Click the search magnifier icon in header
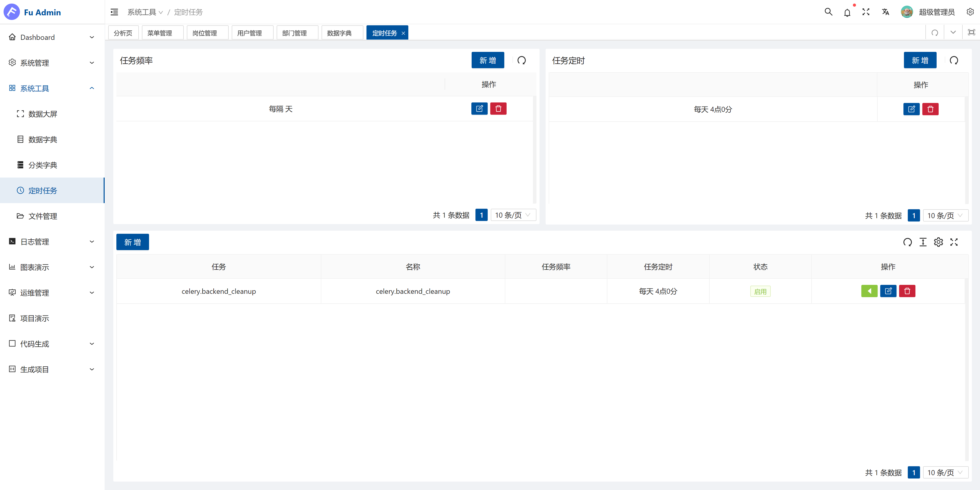The image size is (980, 490). tap(828, 12)
